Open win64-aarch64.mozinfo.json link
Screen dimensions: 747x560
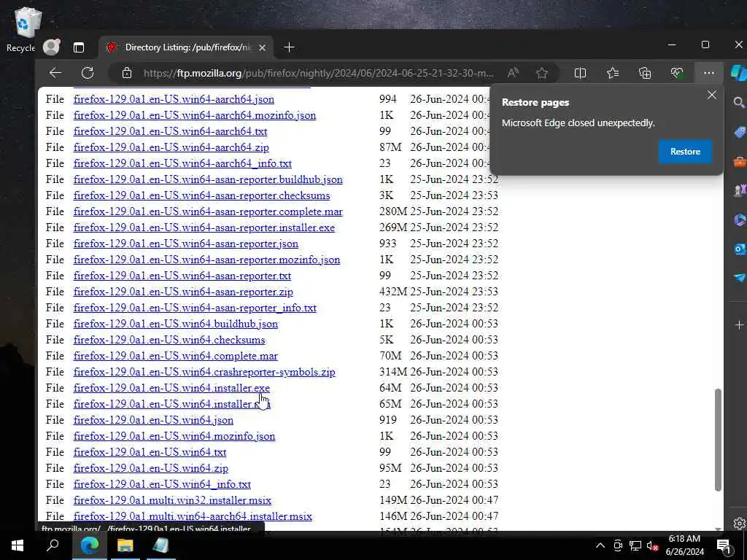194,115
